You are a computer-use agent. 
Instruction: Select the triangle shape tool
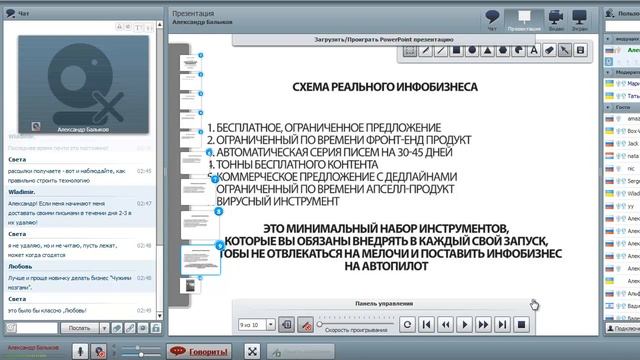click(x=487, y=51)
